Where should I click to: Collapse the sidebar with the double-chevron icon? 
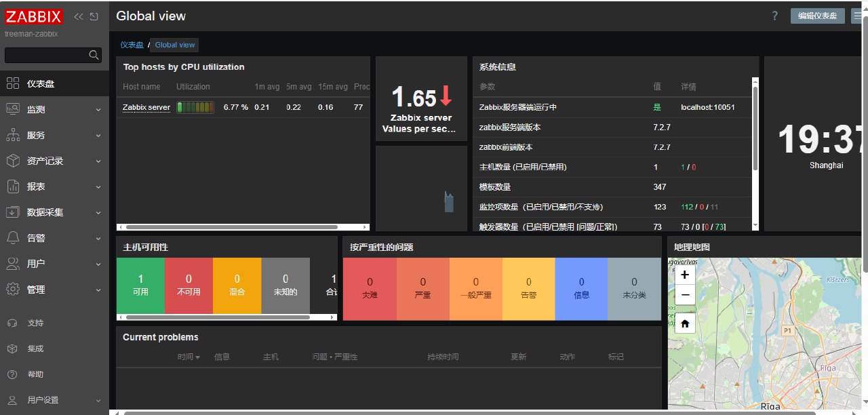79,16
